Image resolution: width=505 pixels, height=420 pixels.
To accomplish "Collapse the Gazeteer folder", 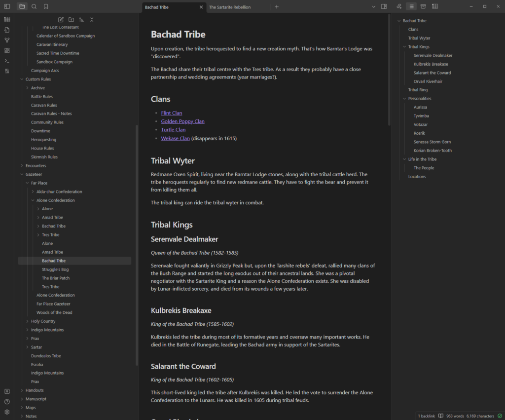I will click(22, 174).
